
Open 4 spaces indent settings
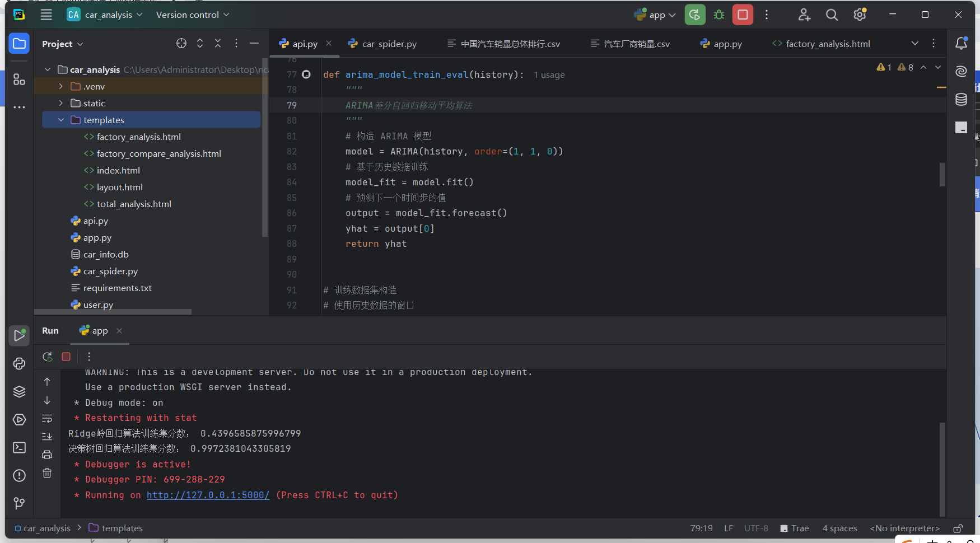(839, 528)
